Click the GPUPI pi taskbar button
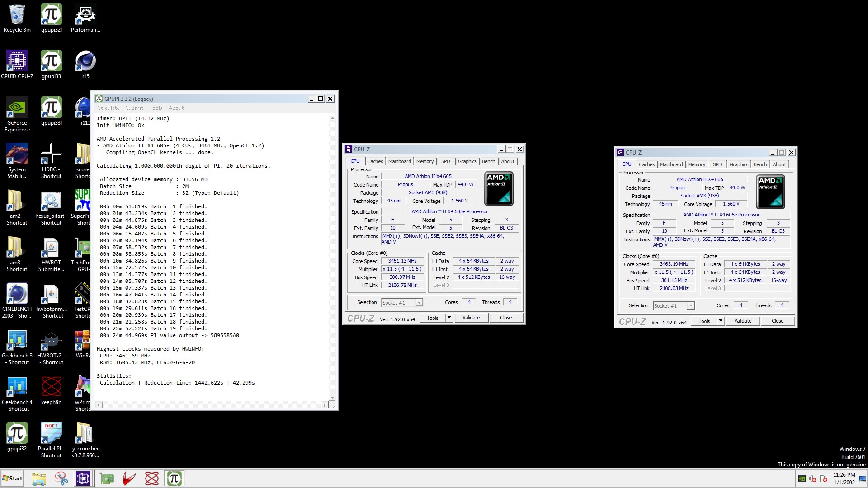Screen dimensions: 868x488 tap(175, 479)
